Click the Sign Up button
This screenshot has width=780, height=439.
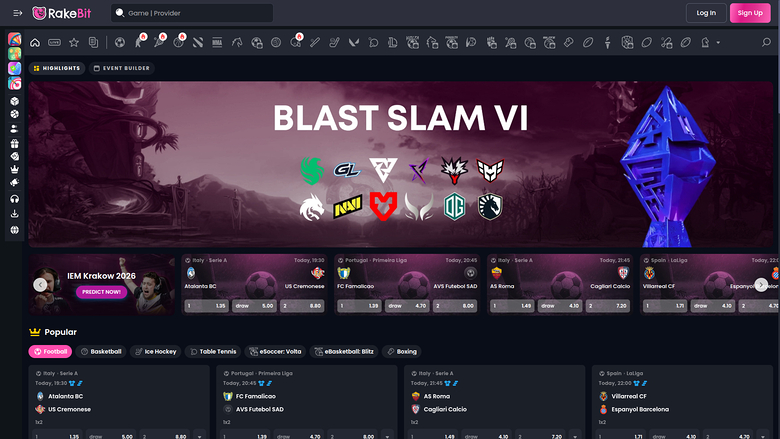[749, 13]
